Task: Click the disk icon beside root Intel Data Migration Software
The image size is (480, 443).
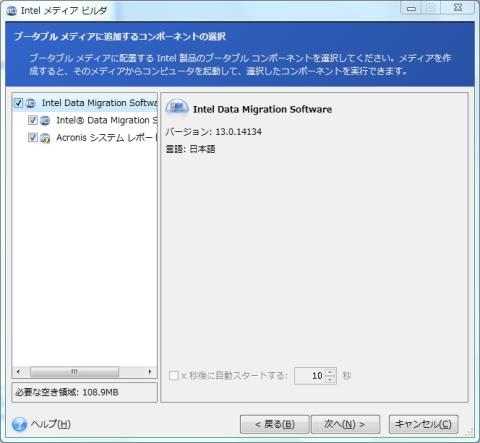Action: point(30,103)
